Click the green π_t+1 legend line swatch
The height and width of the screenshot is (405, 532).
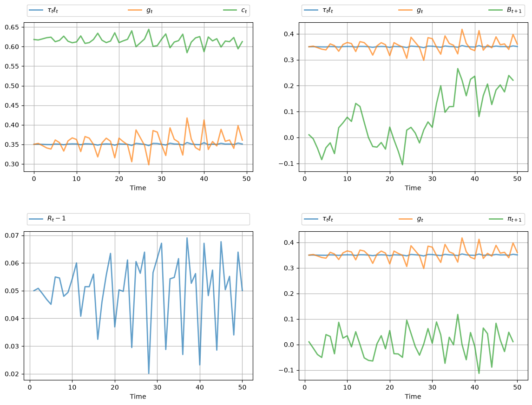(x=495, y=219)
